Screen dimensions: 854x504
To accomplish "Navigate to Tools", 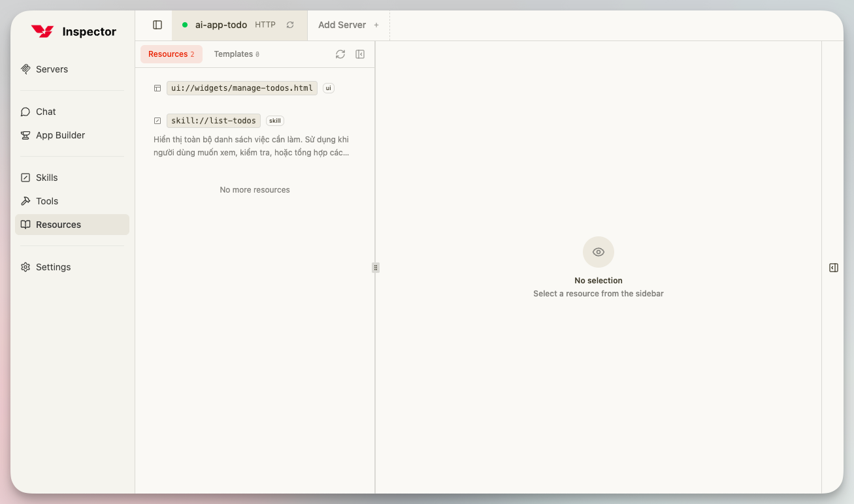I will pos(72,201).
